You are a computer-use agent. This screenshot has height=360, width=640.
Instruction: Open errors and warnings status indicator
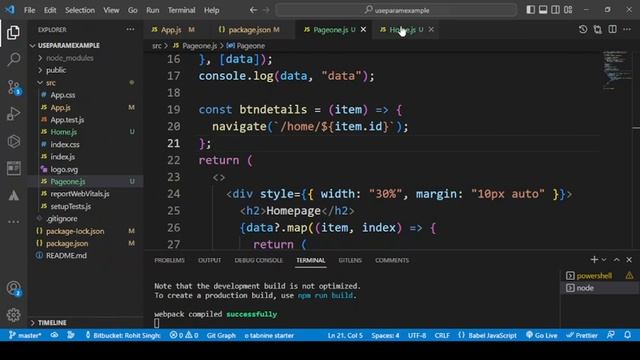(184, 336)
